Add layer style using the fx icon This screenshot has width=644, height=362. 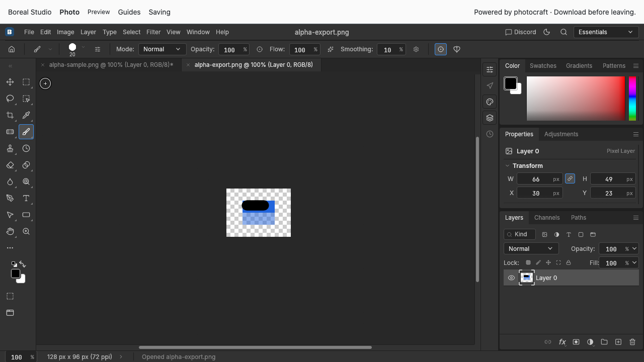tap(562, 342)
